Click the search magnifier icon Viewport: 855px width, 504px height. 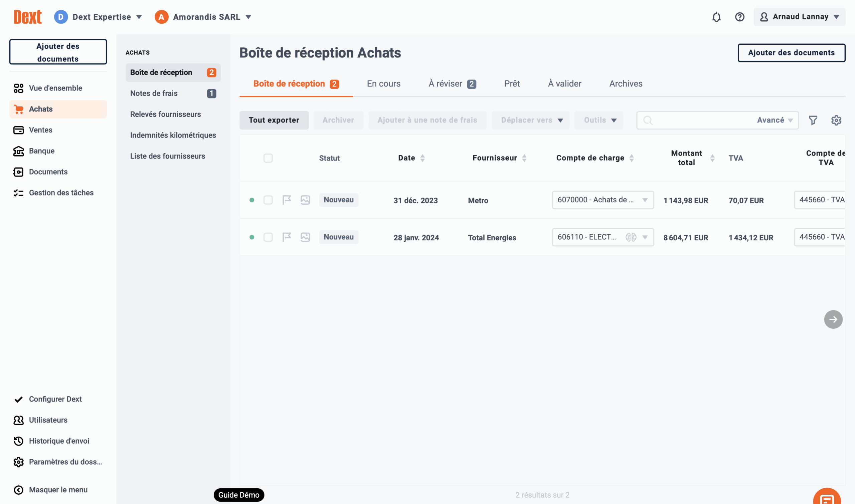pos(648,120)
